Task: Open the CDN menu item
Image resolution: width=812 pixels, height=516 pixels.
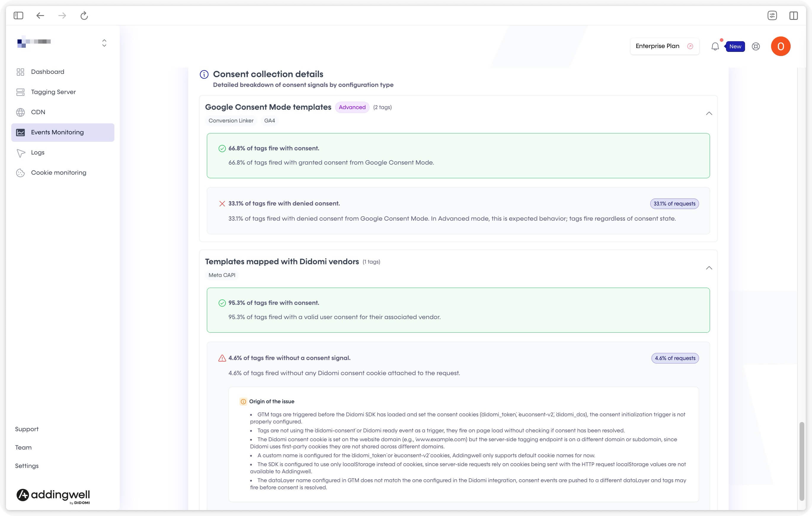Action: [63, 112]
